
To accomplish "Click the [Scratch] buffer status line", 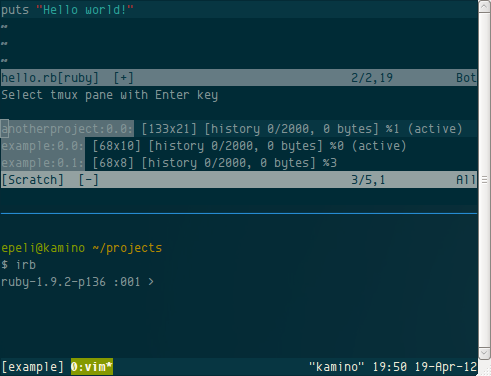I will click(239, 180).
